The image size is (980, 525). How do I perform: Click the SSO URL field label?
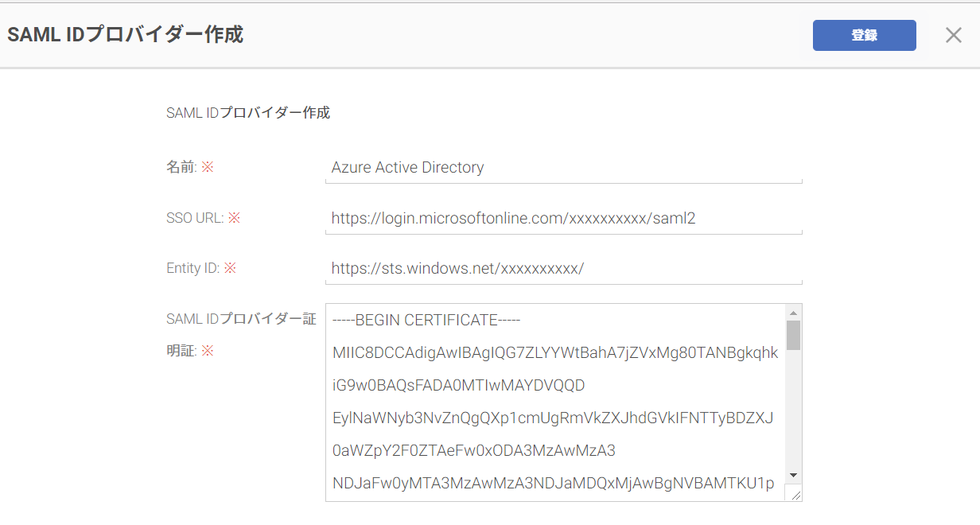pos(203,218)
